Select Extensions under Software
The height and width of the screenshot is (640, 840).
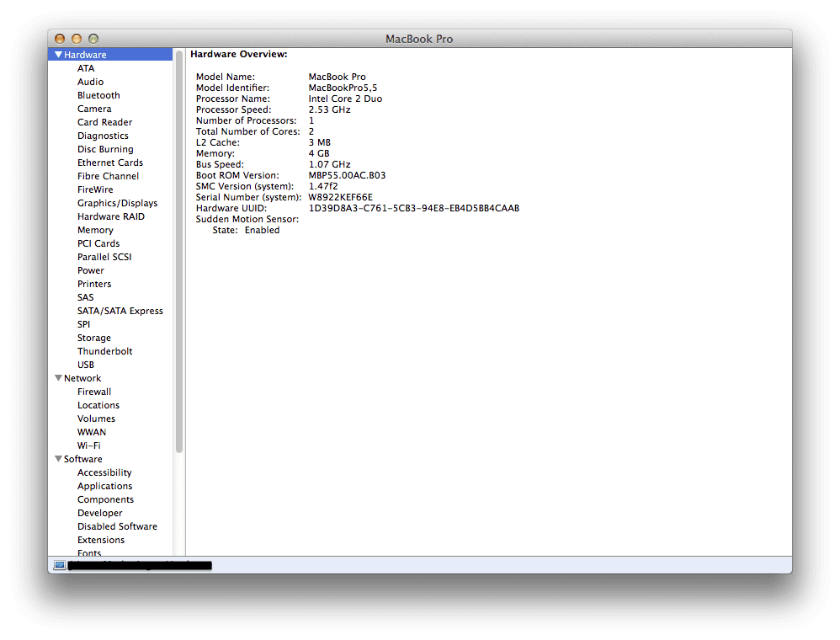(x=101, y=540)
